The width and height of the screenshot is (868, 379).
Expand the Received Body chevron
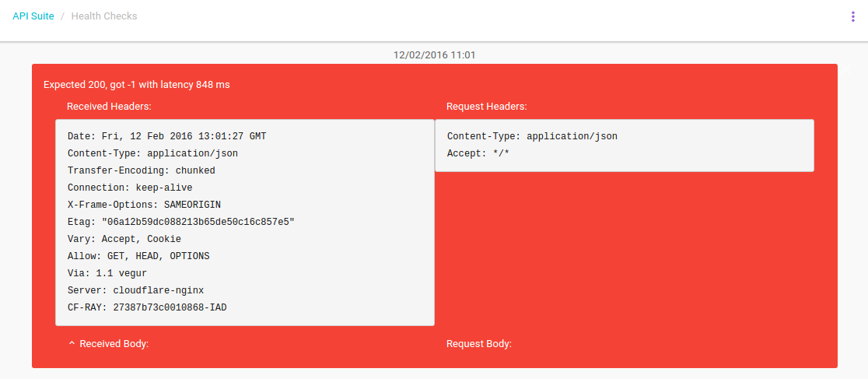click(x=72, y=343)
